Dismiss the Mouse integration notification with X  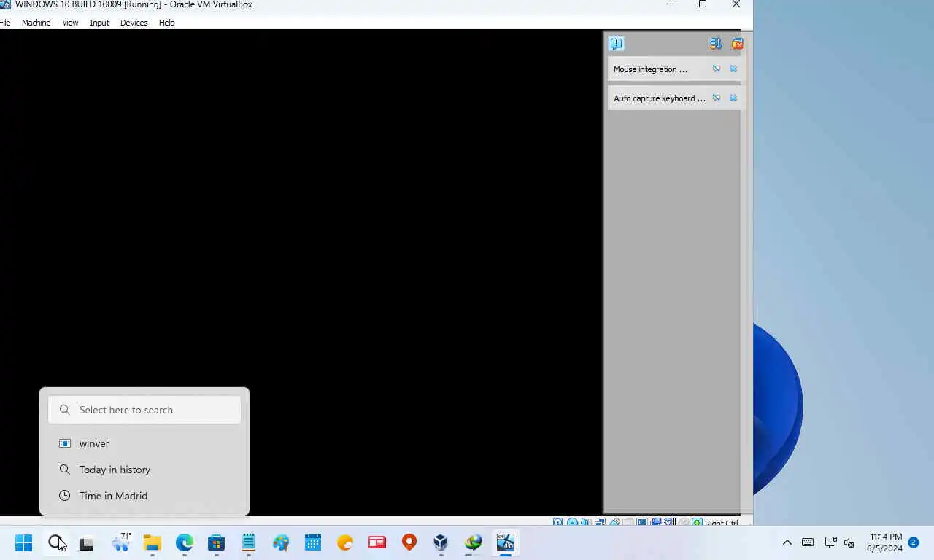click(x=733, y=69)
